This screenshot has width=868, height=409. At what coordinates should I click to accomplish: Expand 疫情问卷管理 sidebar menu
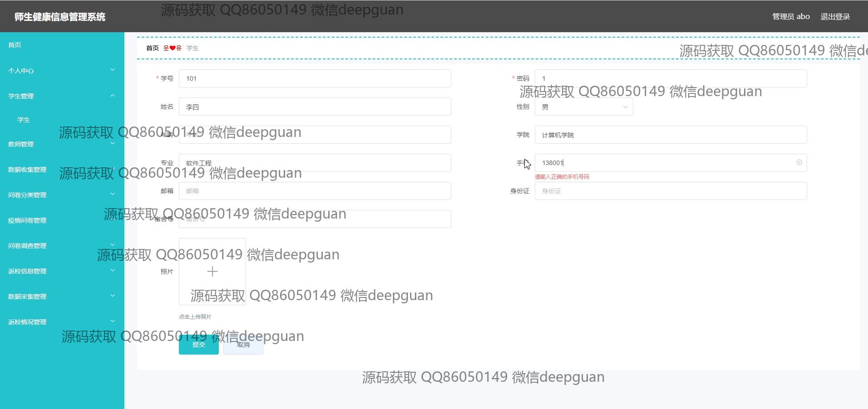tap(62, 220)
